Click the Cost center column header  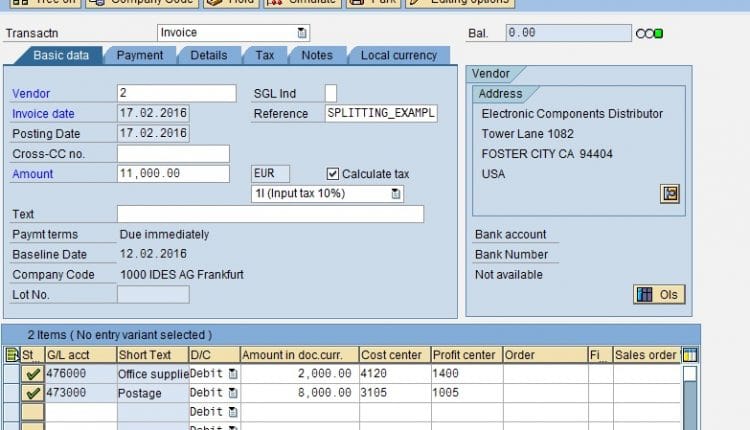tap(395, 355)
